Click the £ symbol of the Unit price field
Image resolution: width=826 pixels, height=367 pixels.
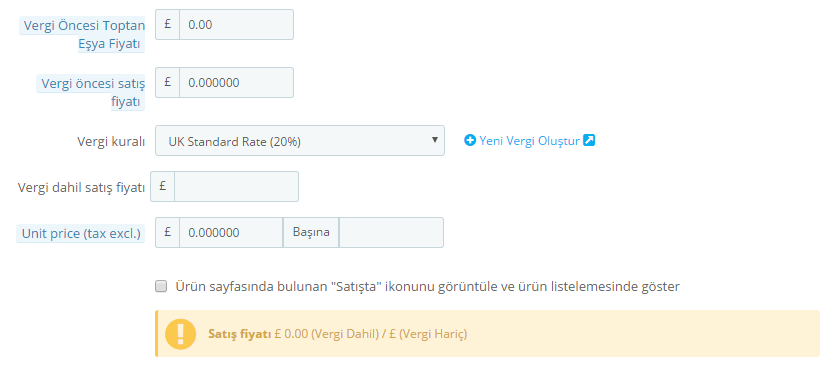click(x=168, y=233)
